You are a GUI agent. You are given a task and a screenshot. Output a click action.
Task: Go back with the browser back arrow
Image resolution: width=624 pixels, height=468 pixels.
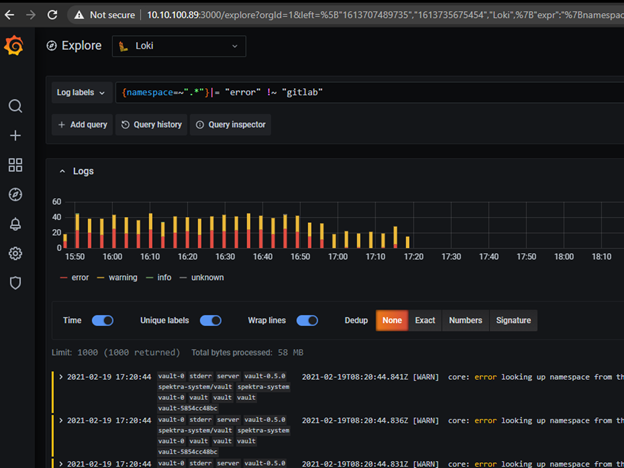(9, 15)
